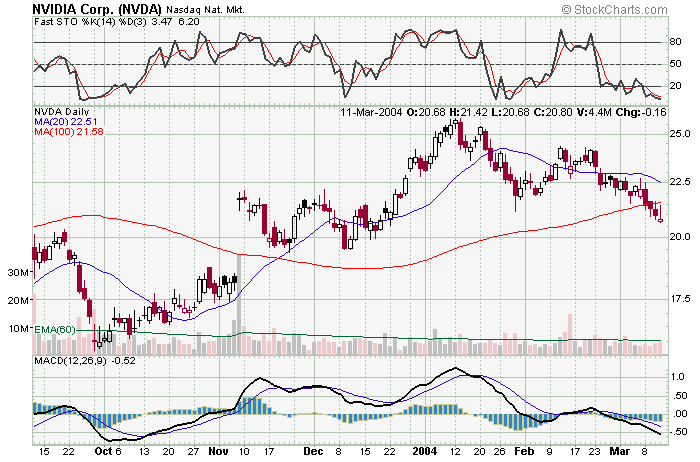Screen dimensions: 700x462
Task: Click the 30M volume axis label
Action: click(18, 272)
